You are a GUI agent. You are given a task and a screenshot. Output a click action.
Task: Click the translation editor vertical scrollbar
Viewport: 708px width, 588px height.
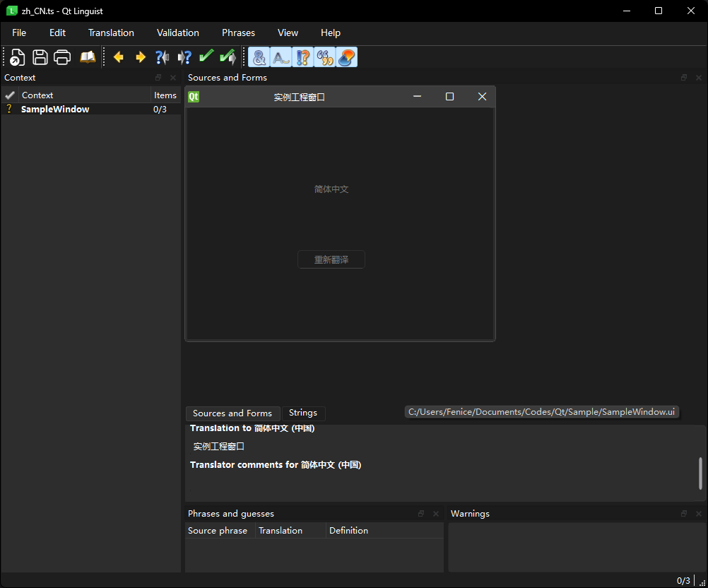click(700, 473)
